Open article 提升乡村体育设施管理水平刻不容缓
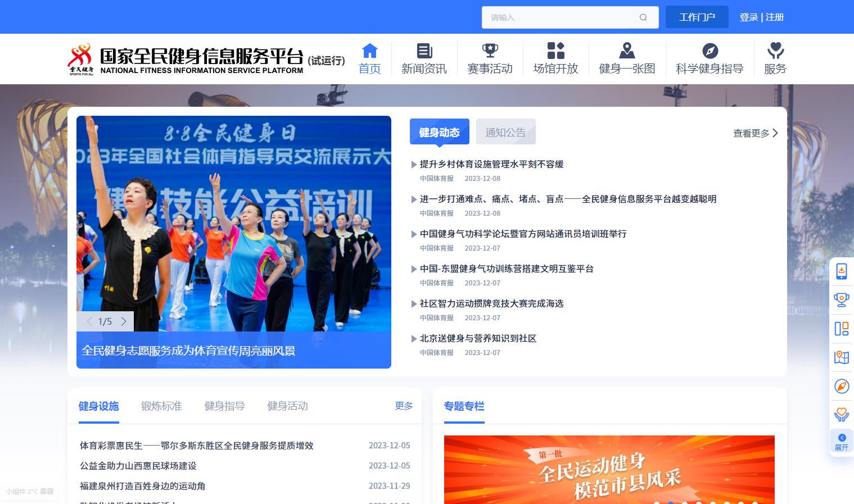 coord(491,164)
